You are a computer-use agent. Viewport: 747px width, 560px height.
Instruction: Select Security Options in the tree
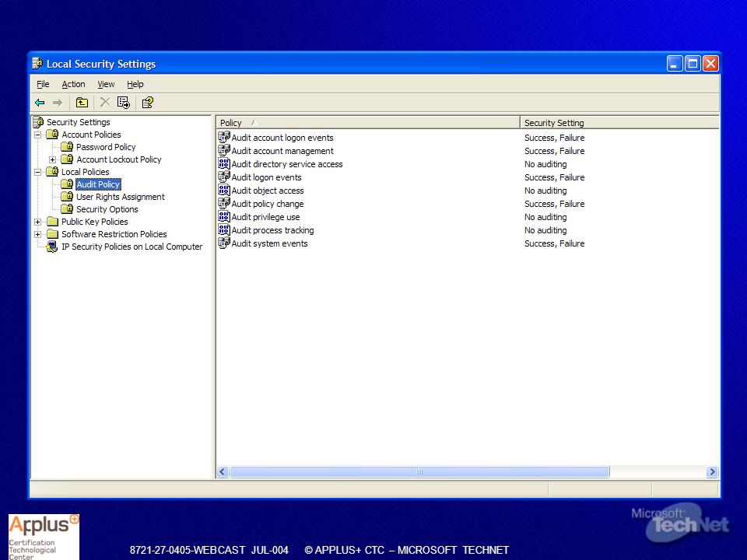[107, 209]
